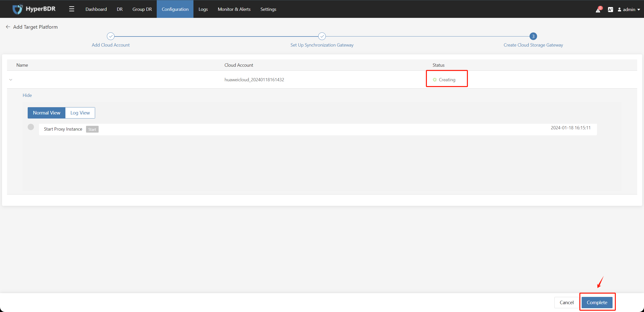
Task: Click the Cancel button
Action: coord(567,302)
